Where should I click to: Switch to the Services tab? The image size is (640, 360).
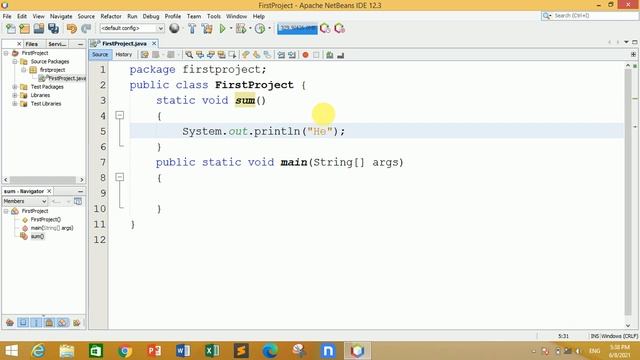[x=56, y=44]
